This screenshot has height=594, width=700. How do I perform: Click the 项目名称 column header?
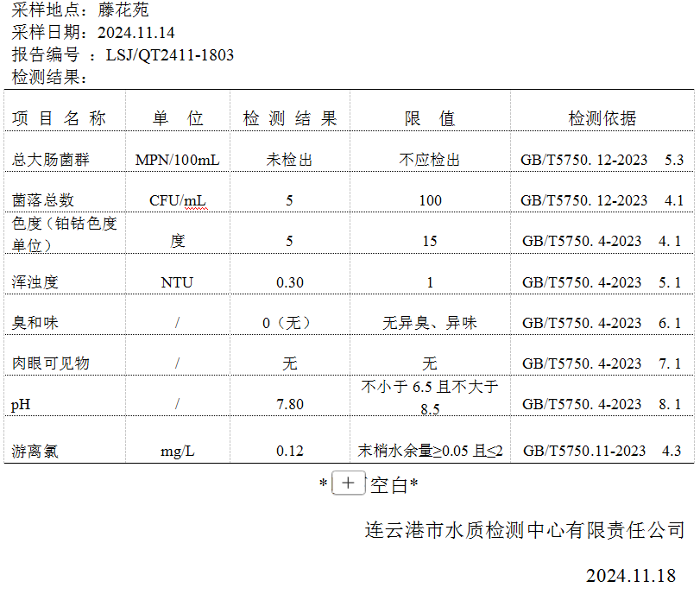pos(60,119)
